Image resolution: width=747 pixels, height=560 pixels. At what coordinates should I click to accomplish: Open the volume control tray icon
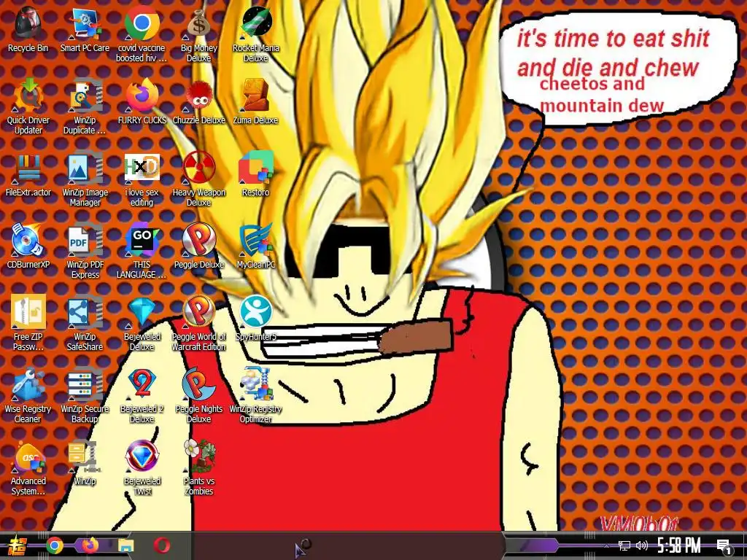[x=642, y=545]
